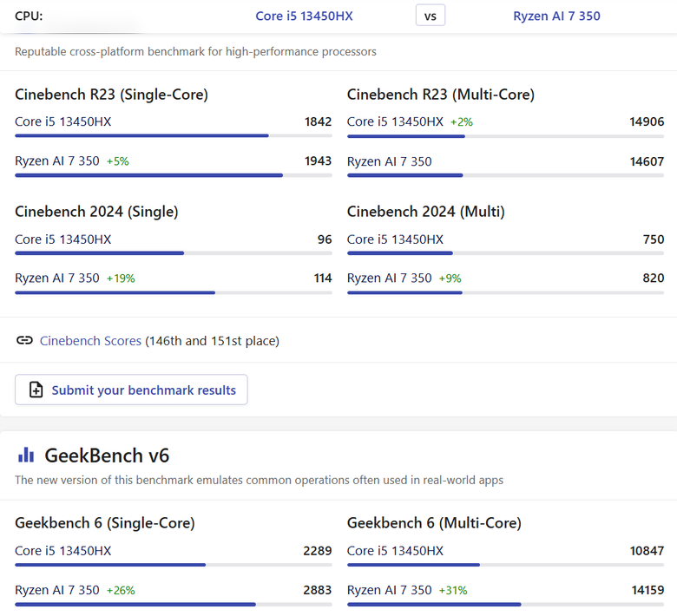Open the Ryzen AI 7 350 header link
Image resolution: width=677 pixels, height=616 pixels.
pyautogui.click(x=556, y=16)
